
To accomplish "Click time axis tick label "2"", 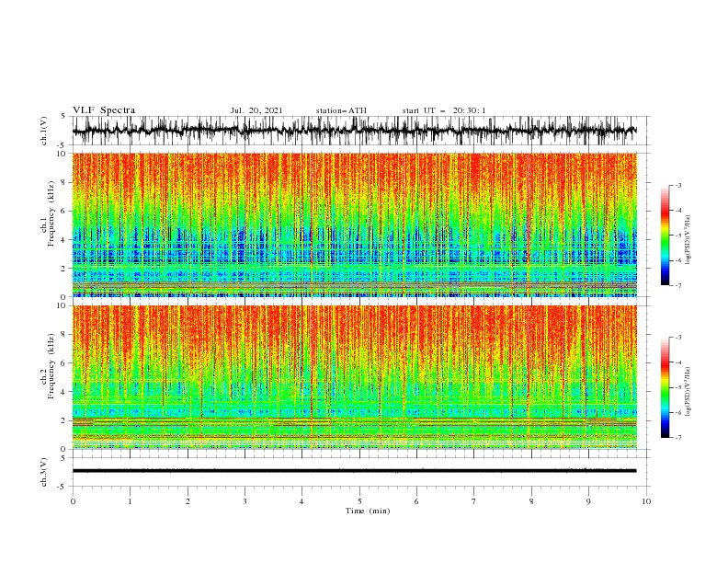I will click(x=188, y=501).
